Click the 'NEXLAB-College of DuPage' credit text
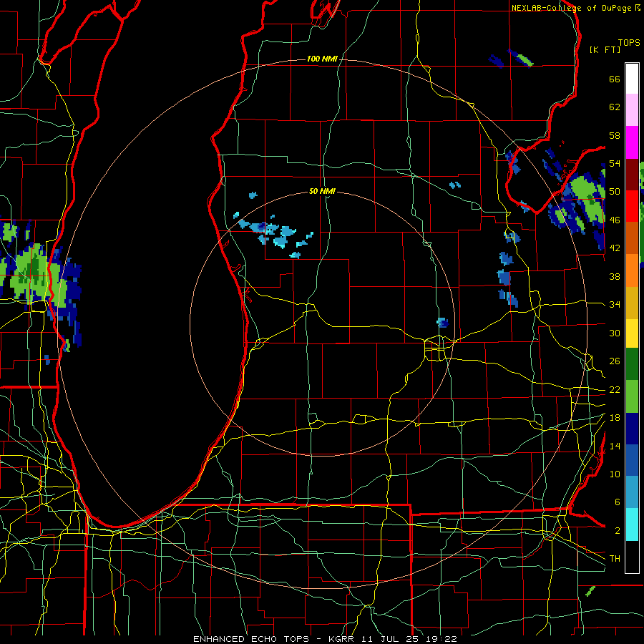 click(572, 8)
